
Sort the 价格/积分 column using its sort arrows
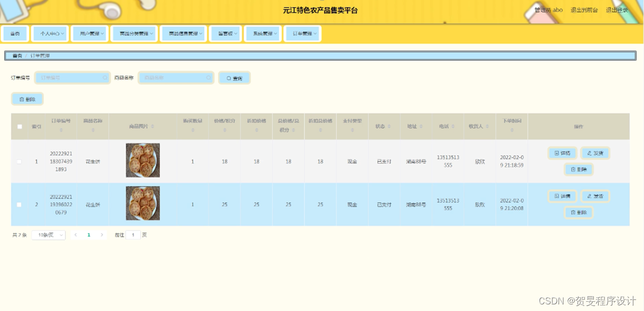[224, 131]
